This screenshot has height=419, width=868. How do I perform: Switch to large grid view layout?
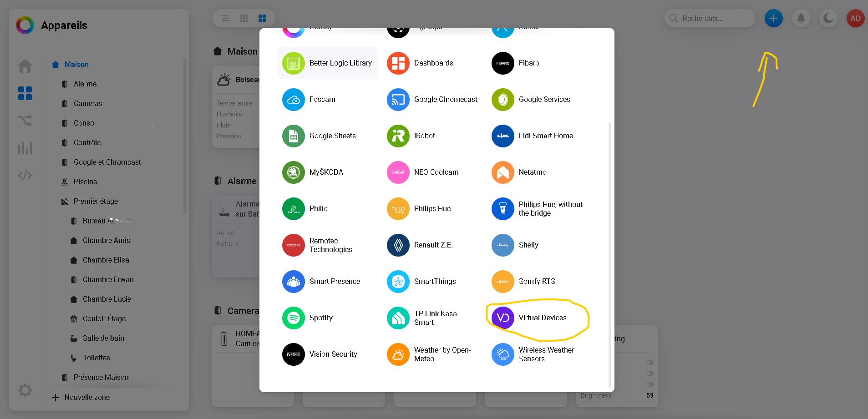(262, 18)
